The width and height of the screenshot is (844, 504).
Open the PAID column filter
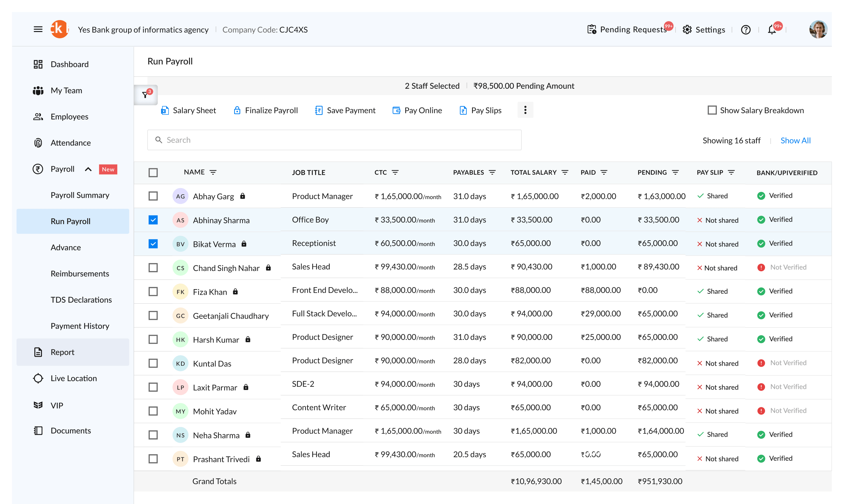point(604,173)
